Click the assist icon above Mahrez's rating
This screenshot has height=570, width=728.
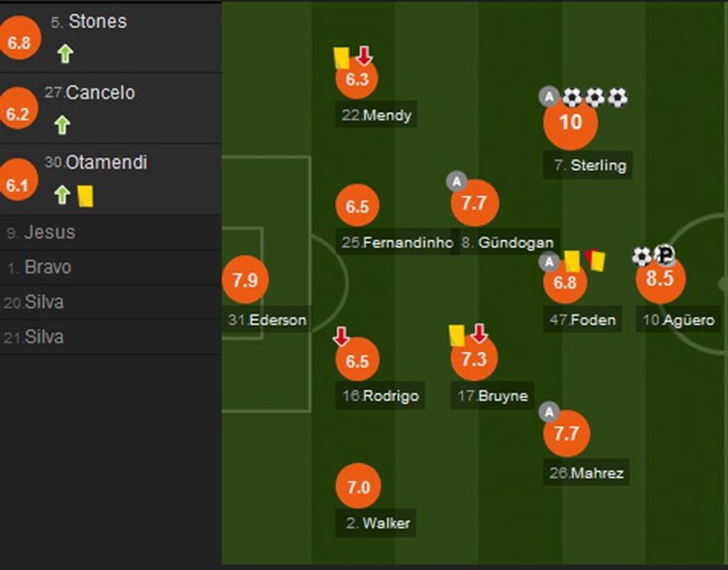549,412
